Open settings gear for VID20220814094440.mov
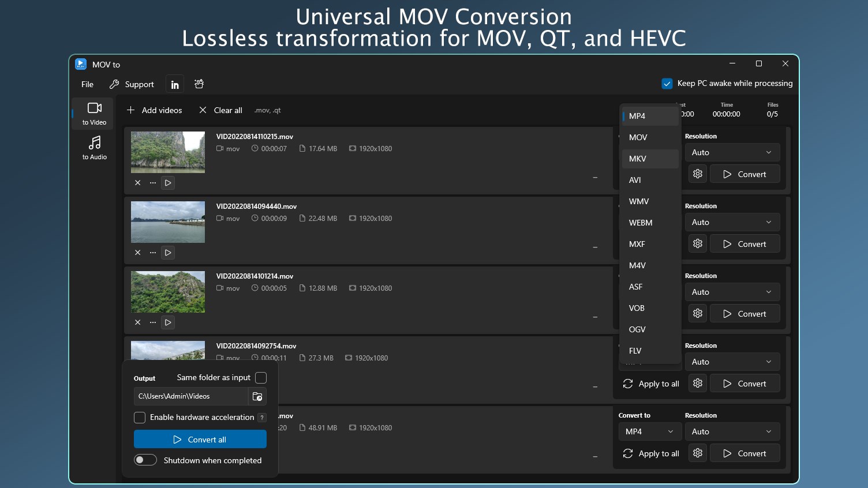Image resolution: width=868 pixels, height=488 pixels. pyautogui.click(x=698, y=244)
